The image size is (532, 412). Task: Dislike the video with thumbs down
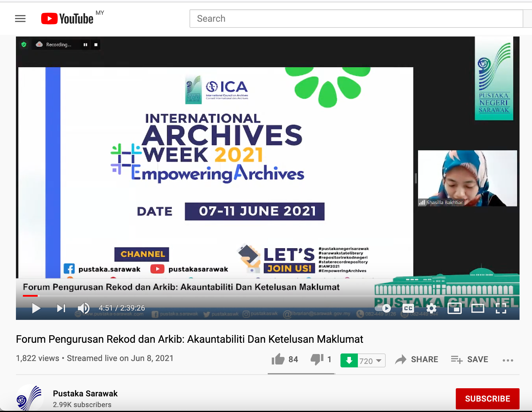321,359
